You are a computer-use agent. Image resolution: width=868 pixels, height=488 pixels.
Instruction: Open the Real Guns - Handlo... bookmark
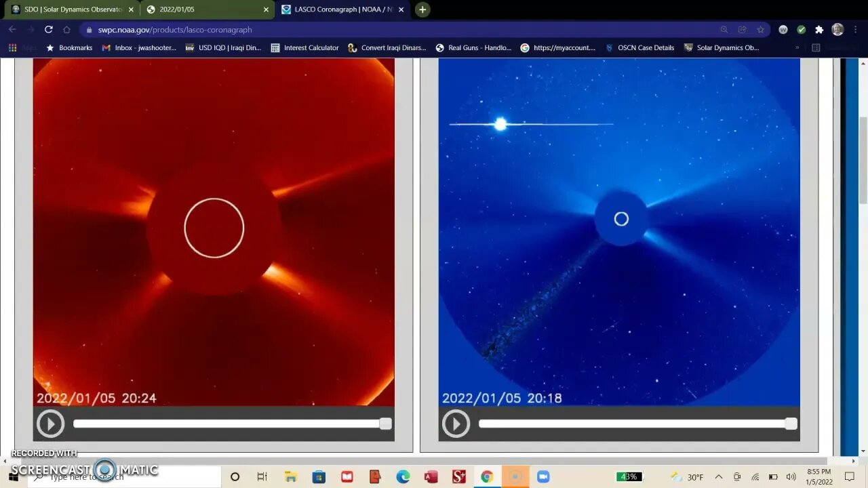point(473,48)
